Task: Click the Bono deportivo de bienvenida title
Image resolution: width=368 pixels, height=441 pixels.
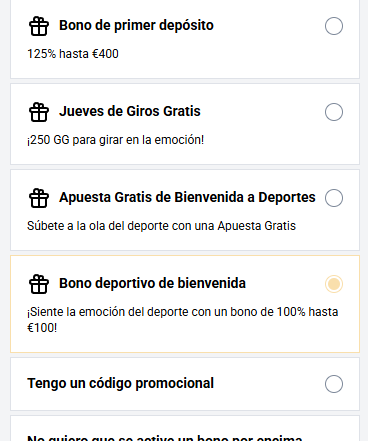Action: [x=152, y=283]
